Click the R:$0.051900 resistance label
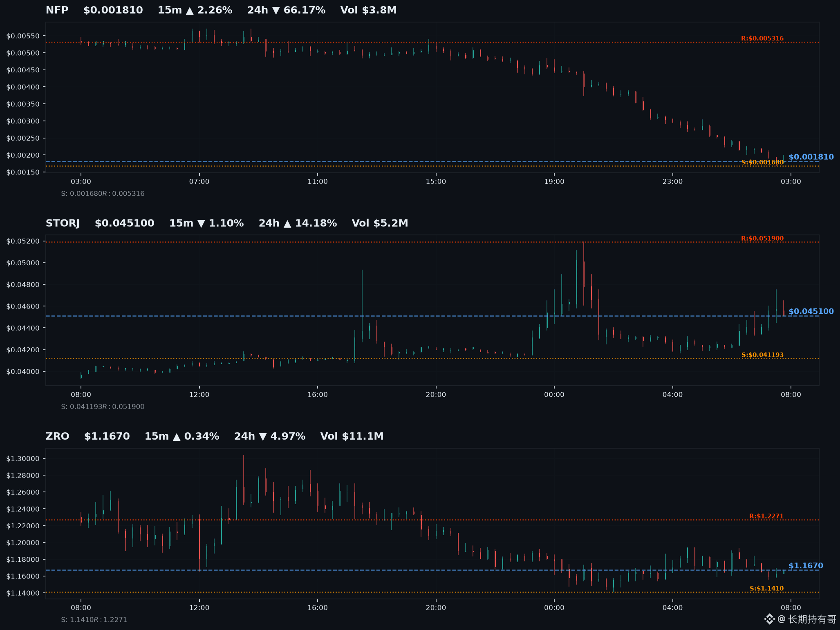This screenshot has width=840, height=630. 762,239
